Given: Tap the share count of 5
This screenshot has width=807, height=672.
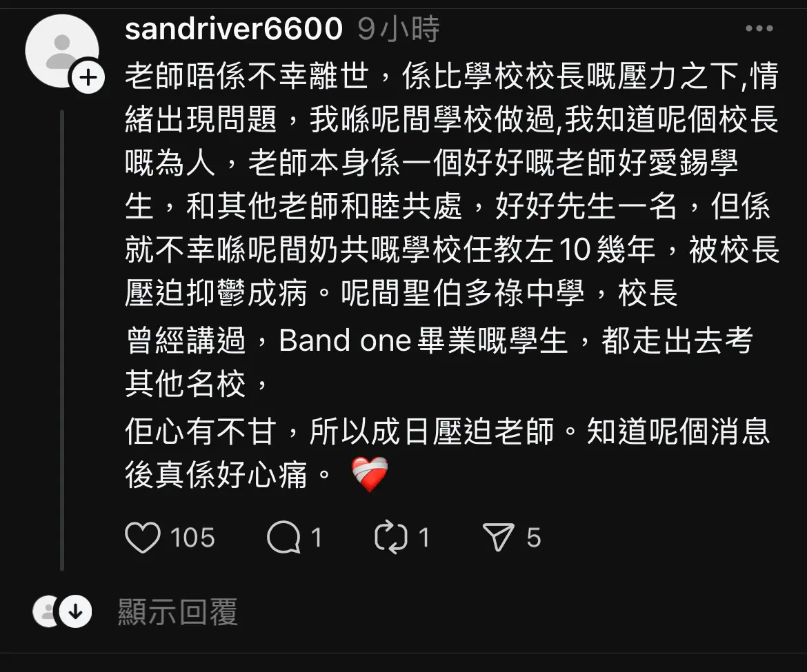Looking at the screenshot, I should click(x=534, y=538).
